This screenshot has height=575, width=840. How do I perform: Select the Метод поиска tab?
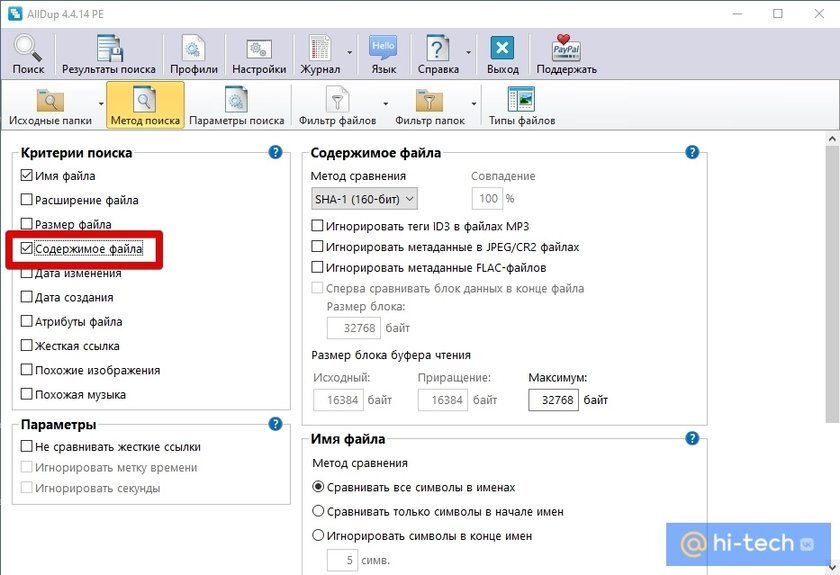(x=145, y=105)
